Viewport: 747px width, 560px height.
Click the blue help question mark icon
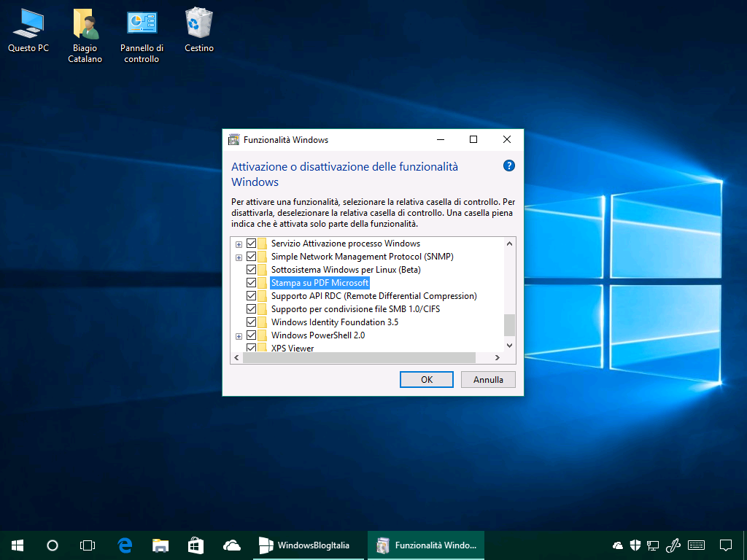(x=508, y=166)
